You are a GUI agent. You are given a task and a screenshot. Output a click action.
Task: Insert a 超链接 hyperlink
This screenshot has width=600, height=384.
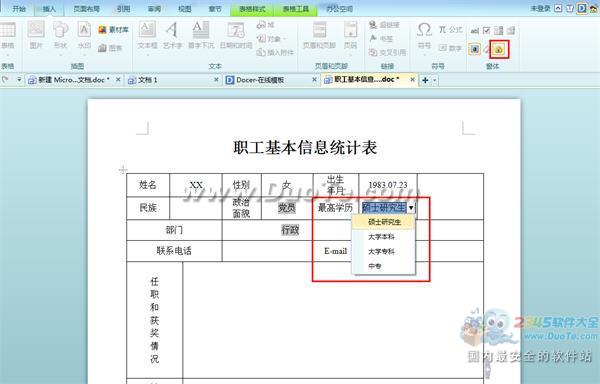click(x=385, y=25)
